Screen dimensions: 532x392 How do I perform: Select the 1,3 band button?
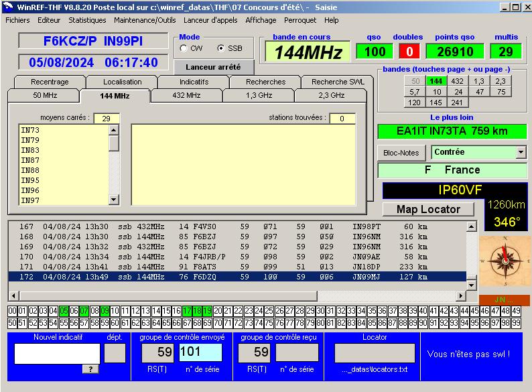478,81
